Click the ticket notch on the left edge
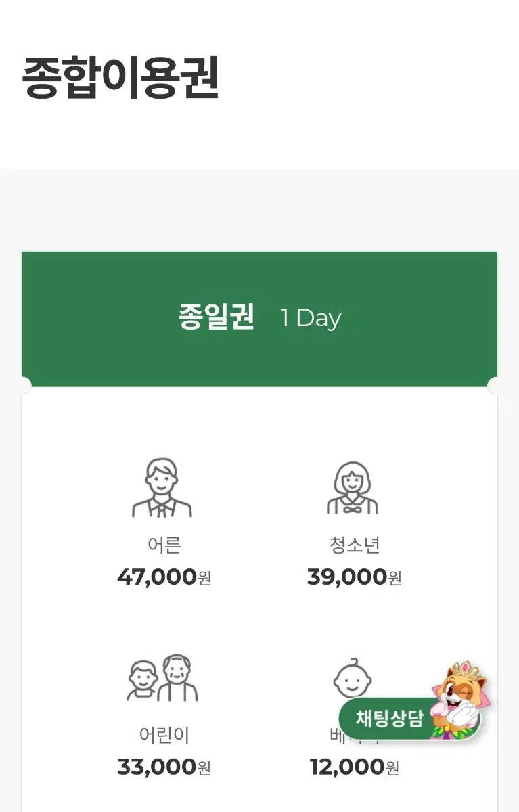Viewport: 519px width, 812px height. (24, 386)
